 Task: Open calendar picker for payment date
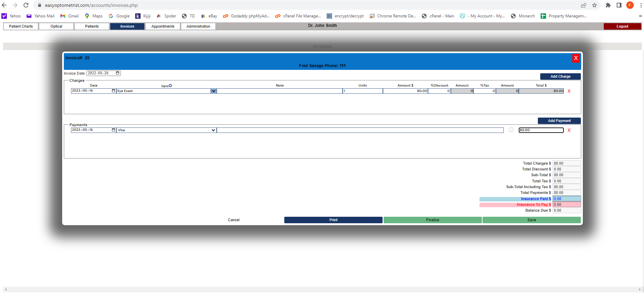114,130
